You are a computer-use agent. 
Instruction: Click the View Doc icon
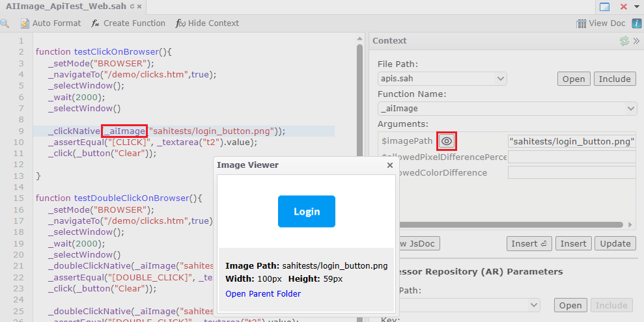point(581,23)
